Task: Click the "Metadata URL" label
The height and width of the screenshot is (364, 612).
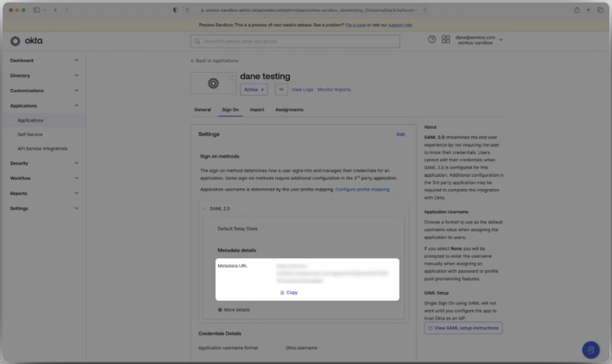Action: coord(232,266)
